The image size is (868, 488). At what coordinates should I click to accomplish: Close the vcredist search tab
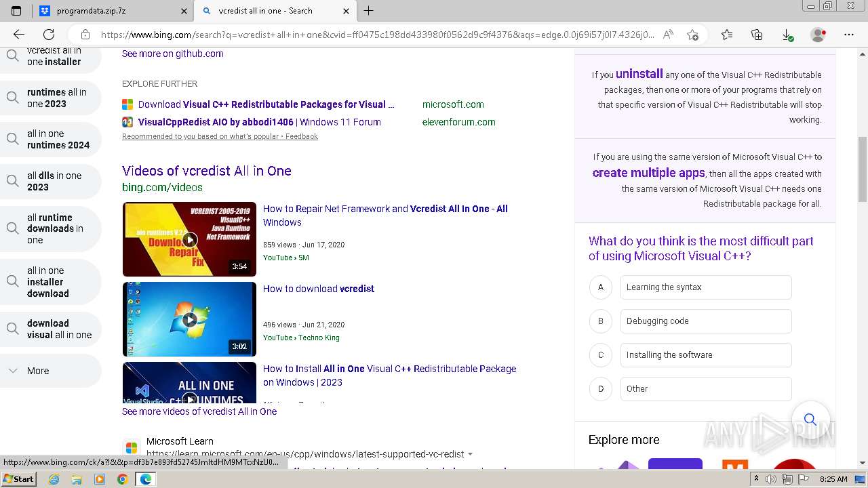(x=347, y=11)
